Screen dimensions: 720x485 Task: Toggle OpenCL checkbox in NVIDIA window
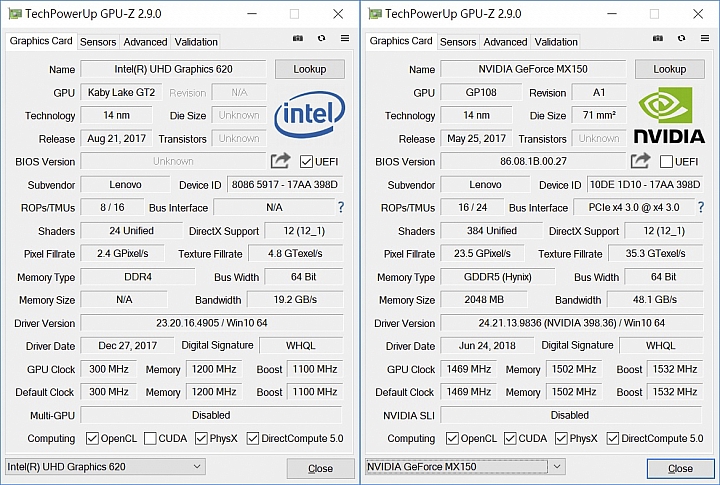452,439
